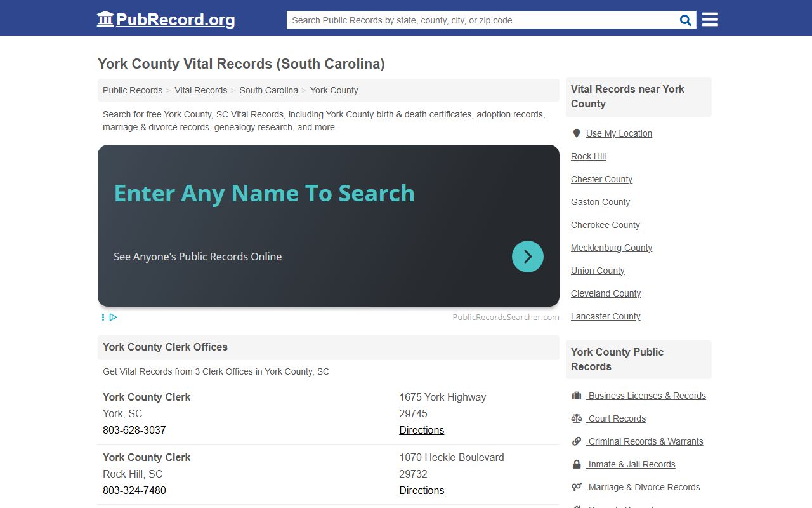Click Use My Location link

tap(619, 133)
